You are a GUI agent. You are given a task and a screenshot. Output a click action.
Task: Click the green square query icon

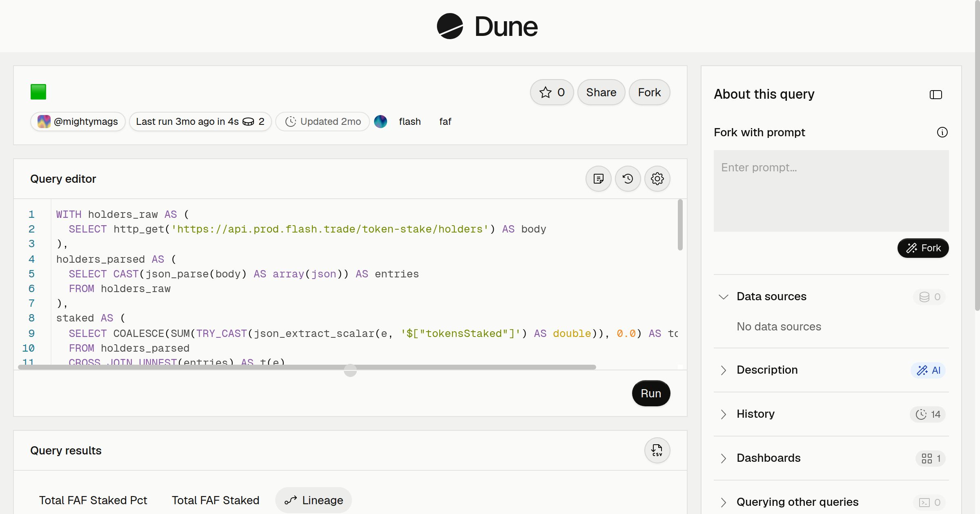pos(38,92)
